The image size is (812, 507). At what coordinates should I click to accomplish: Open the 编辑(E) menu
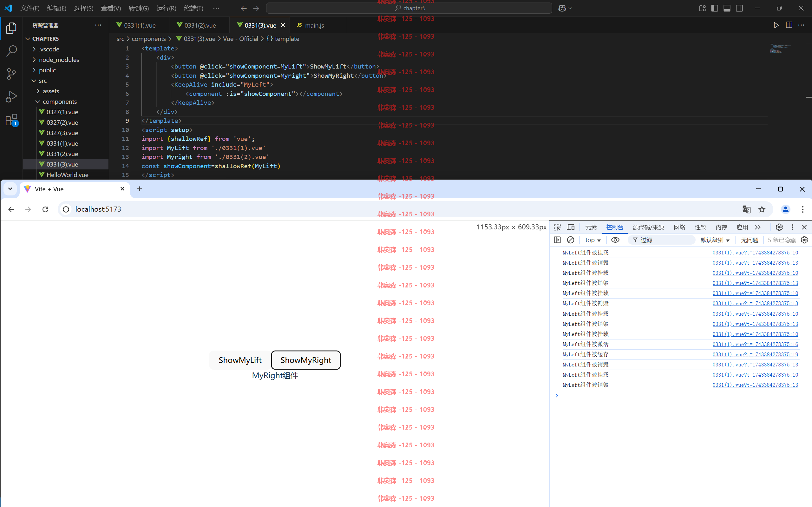coord(57,8)
